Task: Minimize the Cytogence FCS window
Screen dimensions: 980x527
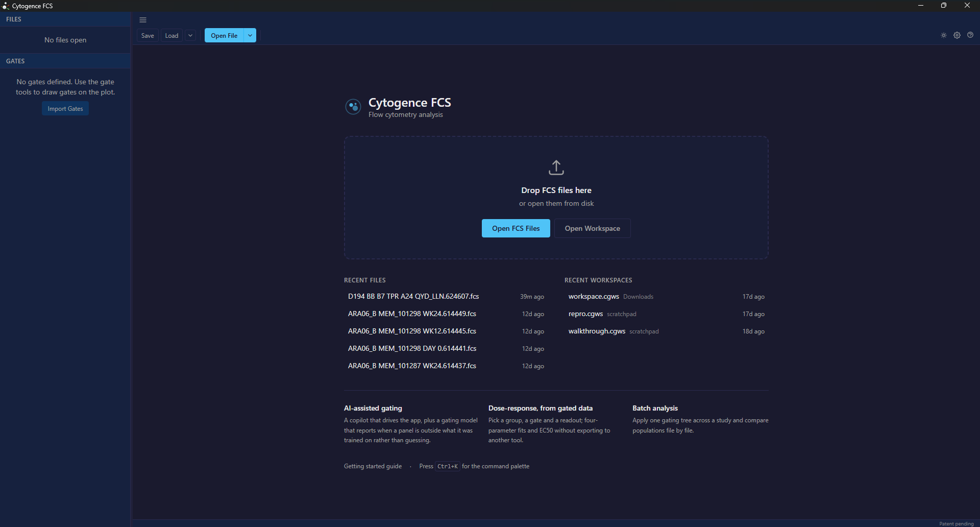Action: 921,6
